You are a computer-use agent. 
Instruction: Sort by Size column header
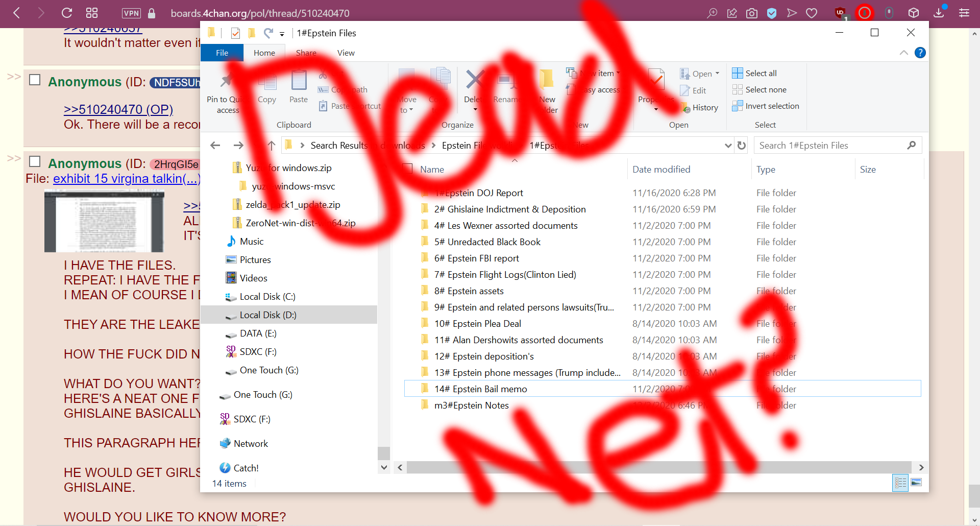pyautogui.click(x=868, y=170)
